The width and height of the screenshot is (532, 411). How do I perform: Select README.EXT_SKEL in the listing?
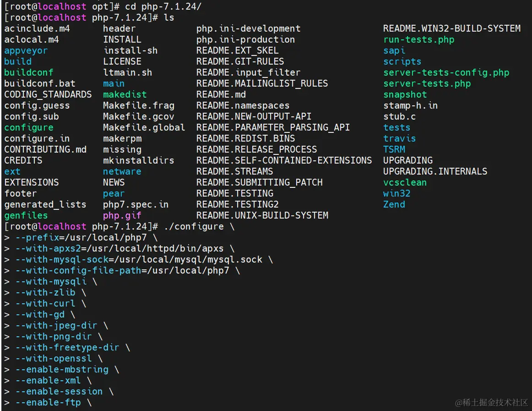click(238, 50)
